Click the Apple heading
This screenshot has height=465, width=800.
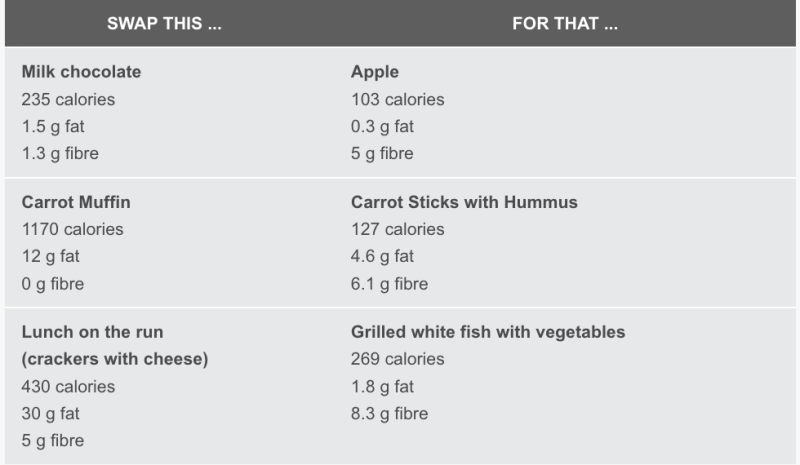pos(374,72)
